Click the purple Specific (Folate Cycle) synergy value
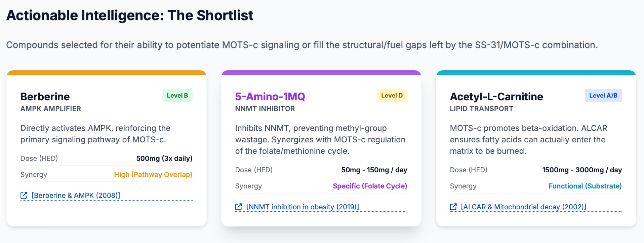 (370, 186)
